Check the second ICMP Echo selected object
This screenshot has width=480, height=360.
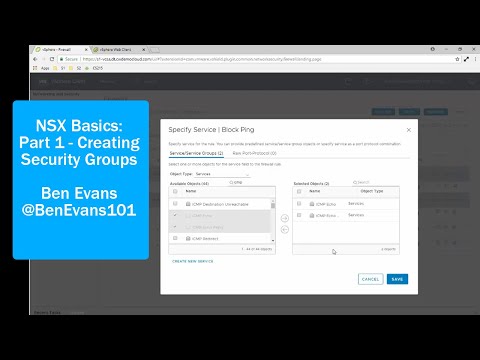pos(299,215)
